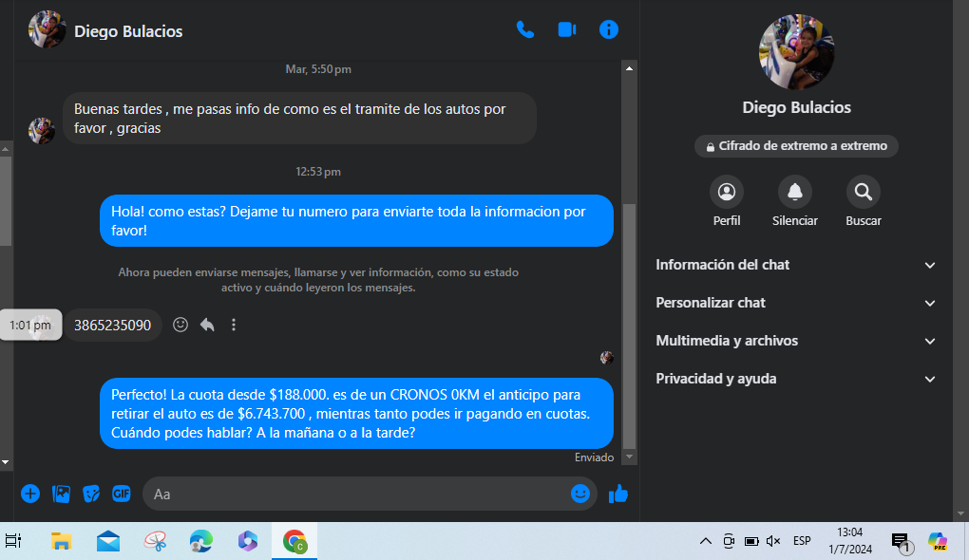
Task: Click the ESP language indicator
Action: (802, 541)
